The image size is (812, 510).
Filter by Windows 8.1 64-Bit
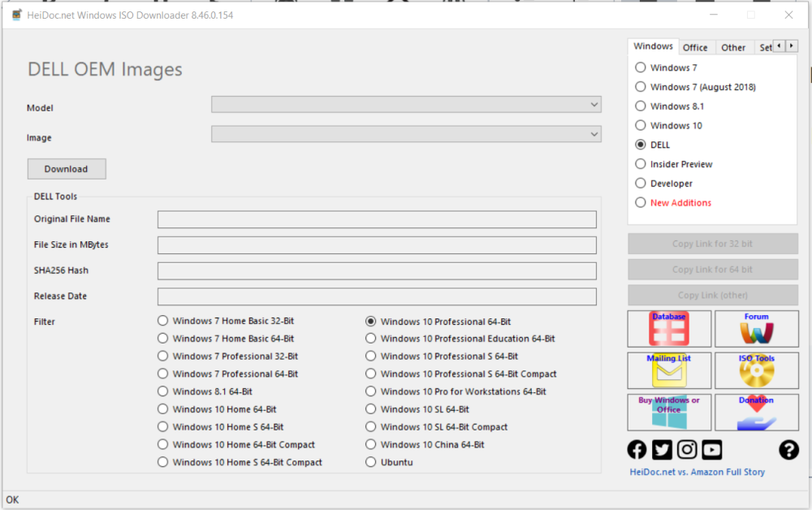pyautogui.click(x=205, y=391)
